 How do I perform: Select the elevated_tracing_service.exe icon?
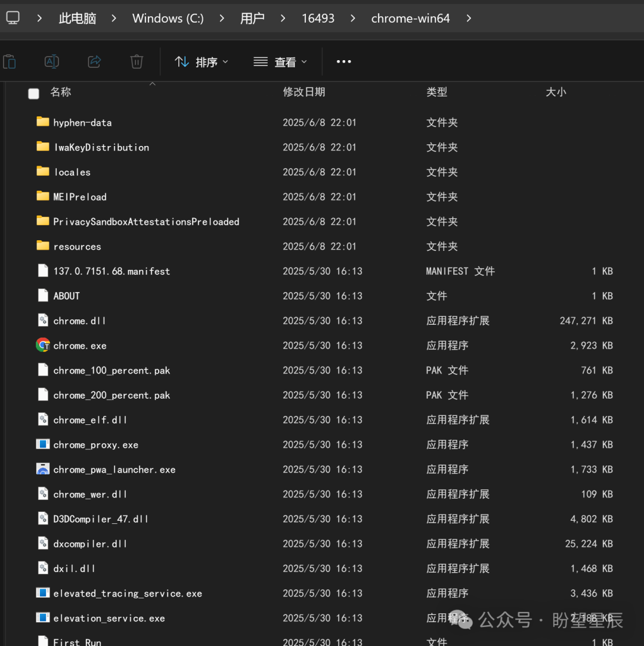pyautogui.click(x=43, y=593)
